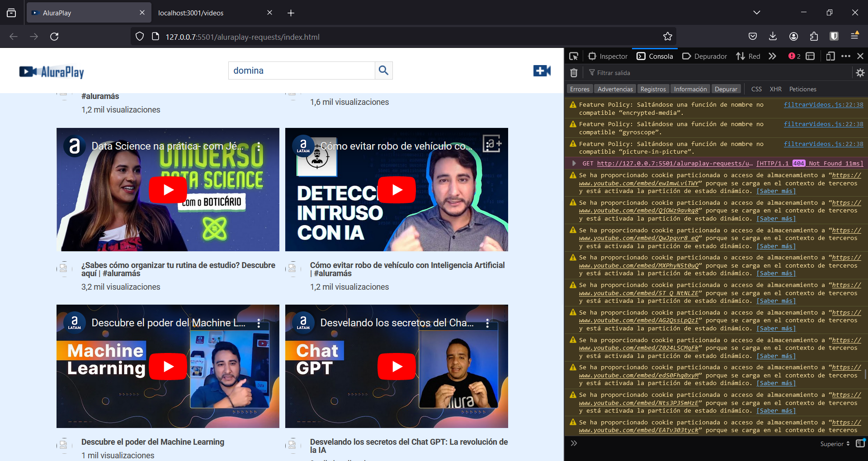The width and height of the screenshot is (868, 461).
Task: Click the Alura channel avatar on Chat GPT video
Action: click(303, 323)
